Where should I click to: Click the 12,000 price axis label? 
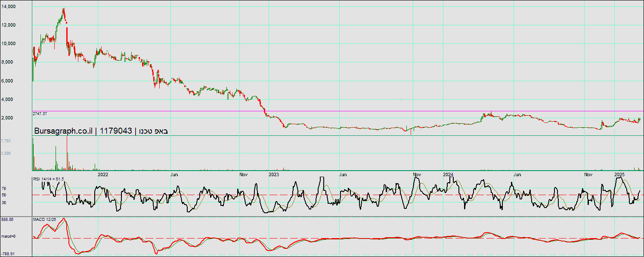(x=9, y=25)
